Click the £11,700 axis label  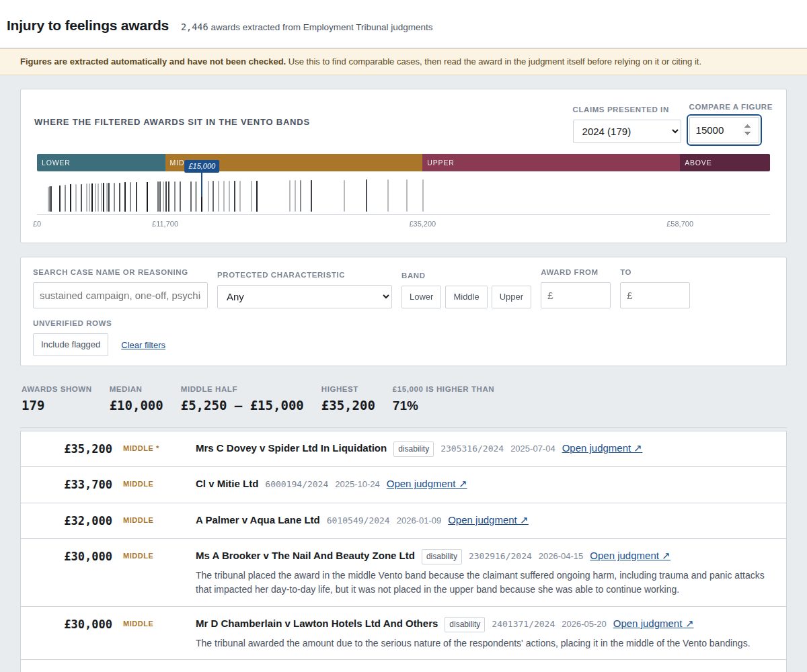pyautogui.click(x=165, y=224)
